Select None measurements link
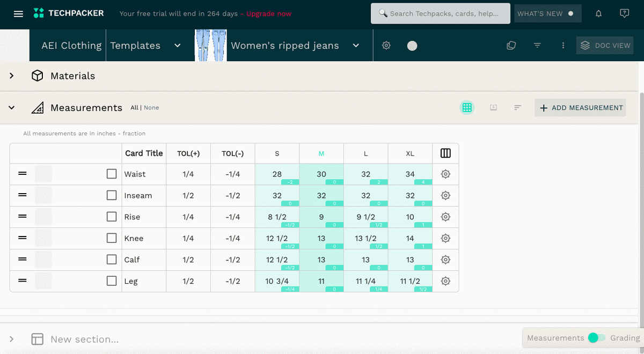 [x=151, y=108]
